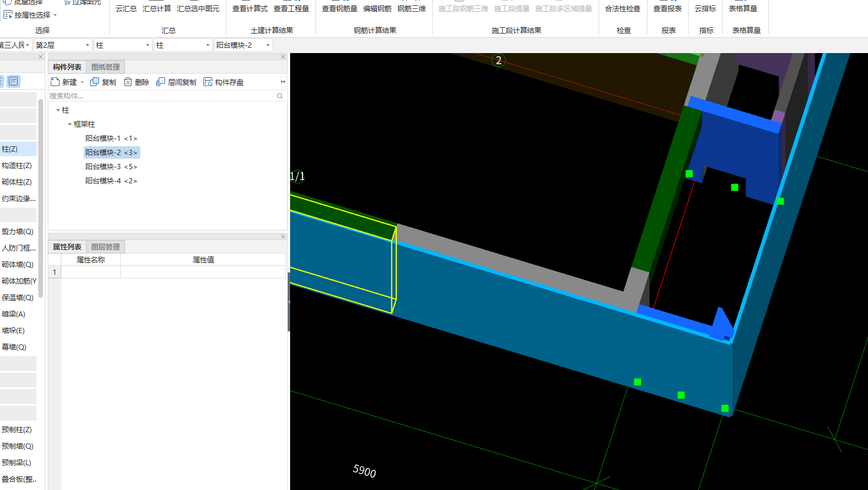868x490 pixels.
Task: Select 人防门框 item in the left navigation
Action: tap(18, 248)
